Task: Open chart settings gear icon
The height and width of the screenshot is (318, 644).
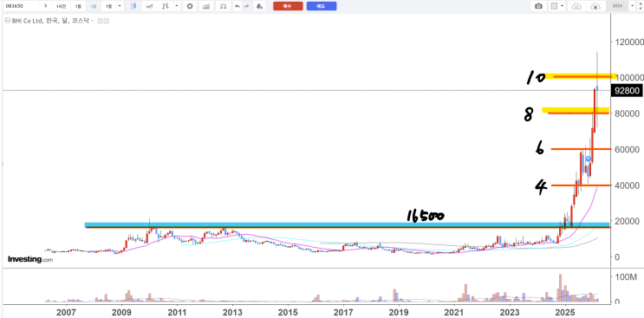Action: point(190,6)
